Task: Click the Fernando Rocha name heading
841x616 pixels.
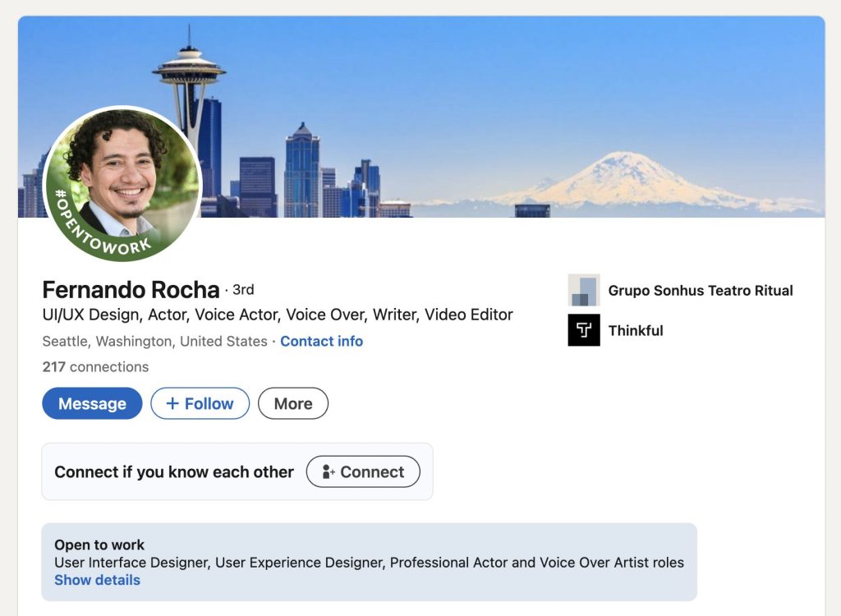Action: [131, 290]
